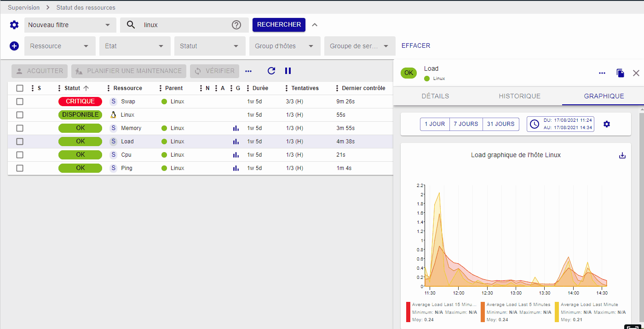Open the graph settings gear icon

point(607,124)
